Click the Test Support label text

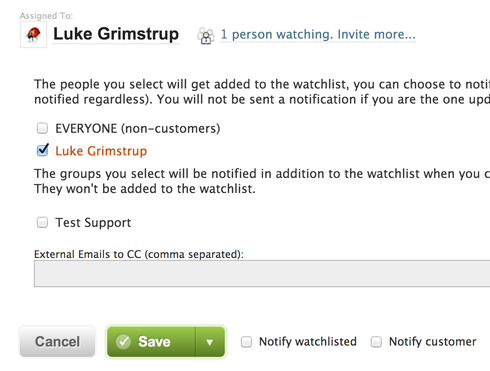tap(93, 223)
